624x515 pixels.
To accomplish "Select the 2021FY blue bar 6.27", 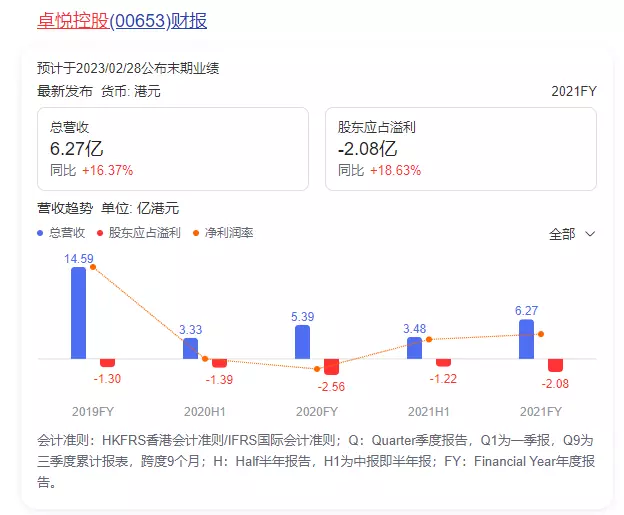I will point(526,339).
